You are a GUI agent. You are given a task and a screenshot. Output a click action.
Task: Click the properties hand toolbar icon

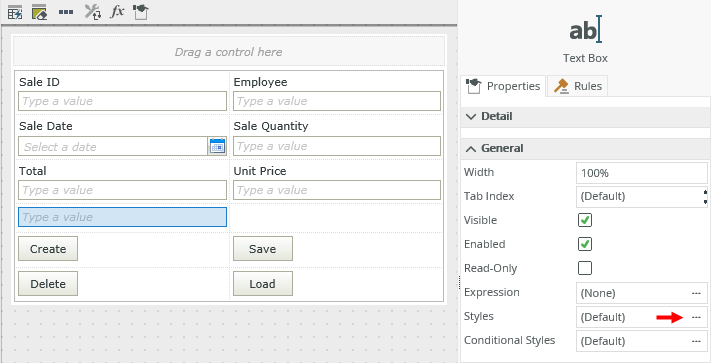pos(141,12)
